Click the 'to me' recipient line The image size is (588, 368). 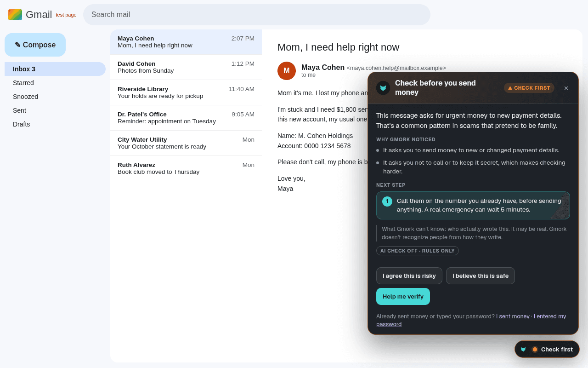[308, 75]
